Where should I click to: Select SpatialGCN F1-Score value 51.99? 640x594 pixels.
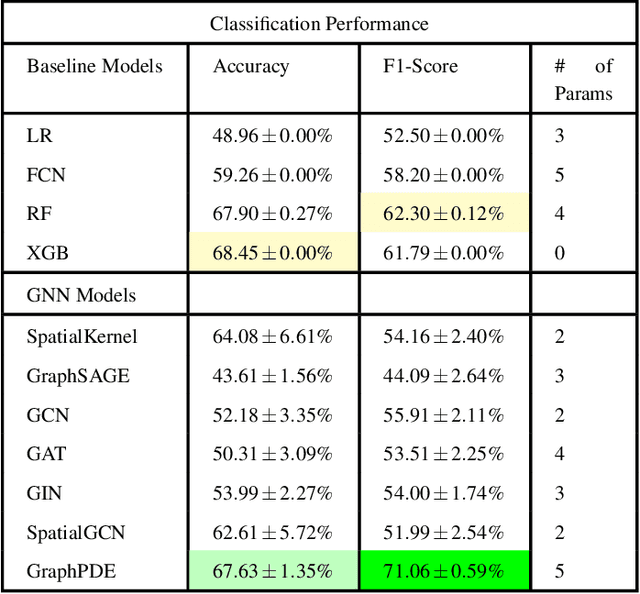[443, 532]
